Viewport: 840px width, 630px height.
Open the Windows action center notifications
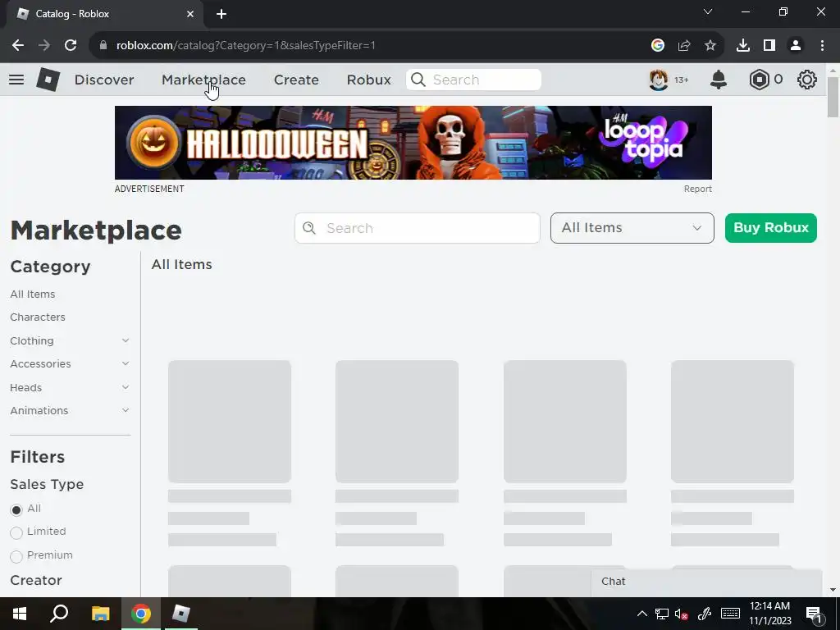click(815, 614)
